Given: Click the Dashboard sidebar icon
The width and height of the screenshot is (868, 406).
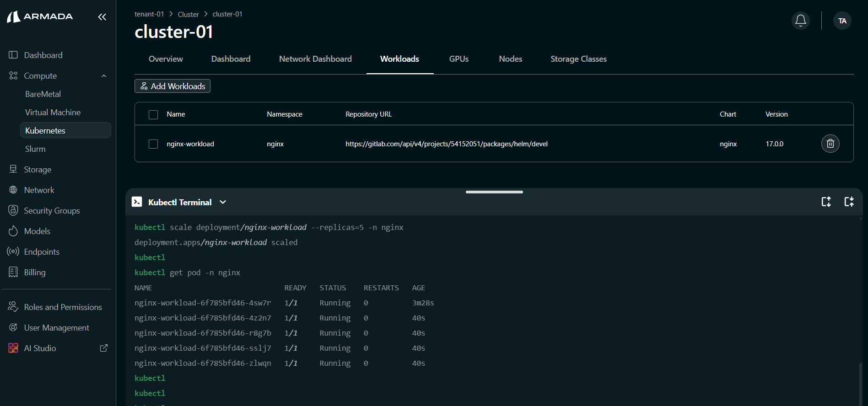Looking at the screenshot, I should (13, 55).
